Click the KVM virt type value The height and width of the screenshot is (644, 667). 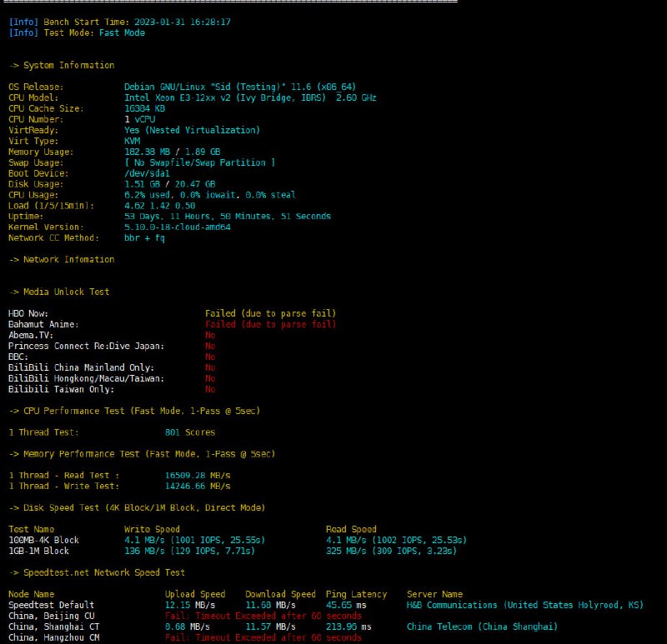tap(132, 142)
